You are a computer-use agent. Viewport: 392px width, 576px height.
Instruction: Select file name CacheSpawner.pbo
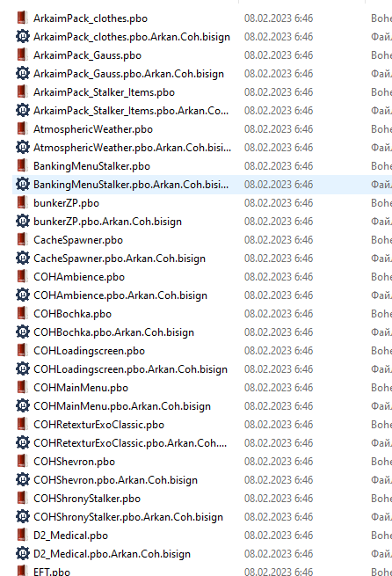(x=78, y=240)
